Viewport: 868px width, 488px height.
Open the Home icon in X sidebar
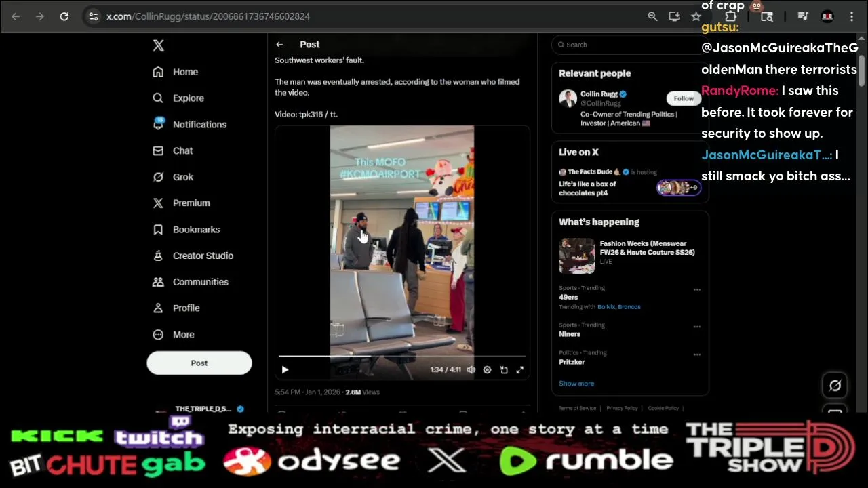pyautogui.click(x=158, y=72)
